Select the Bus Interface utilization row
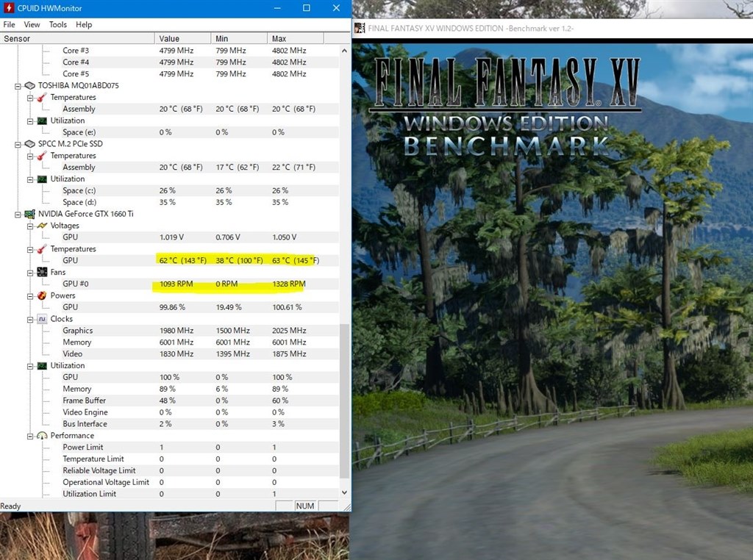Image resolution: width=753 pixels, height=560 pixels. (x=170, y=424)
